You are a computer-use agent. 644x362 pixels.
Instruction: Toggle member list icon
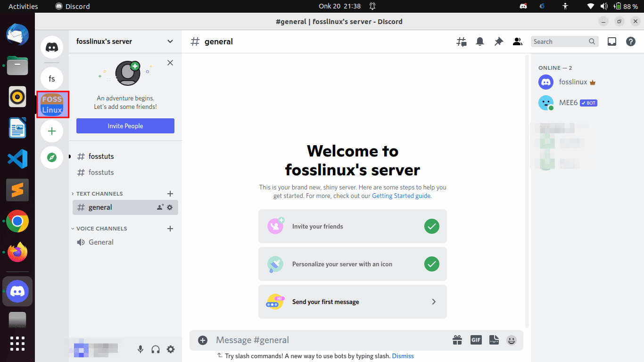tap(517, 41)
